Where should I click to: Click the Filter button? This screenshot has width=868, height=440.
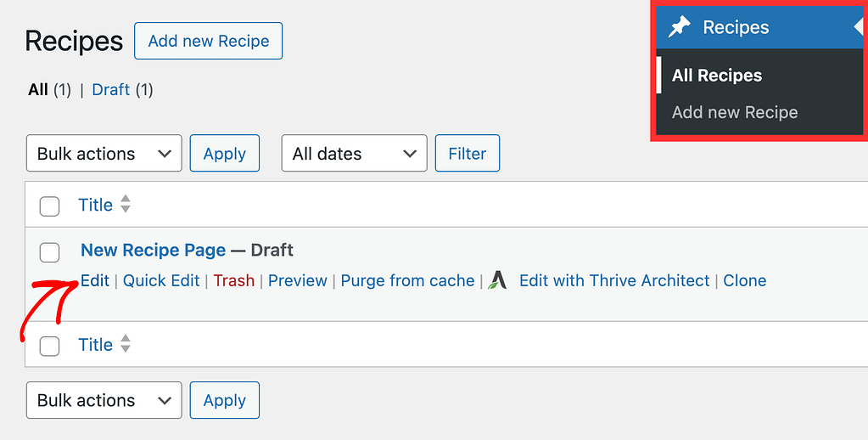[468, 153]
